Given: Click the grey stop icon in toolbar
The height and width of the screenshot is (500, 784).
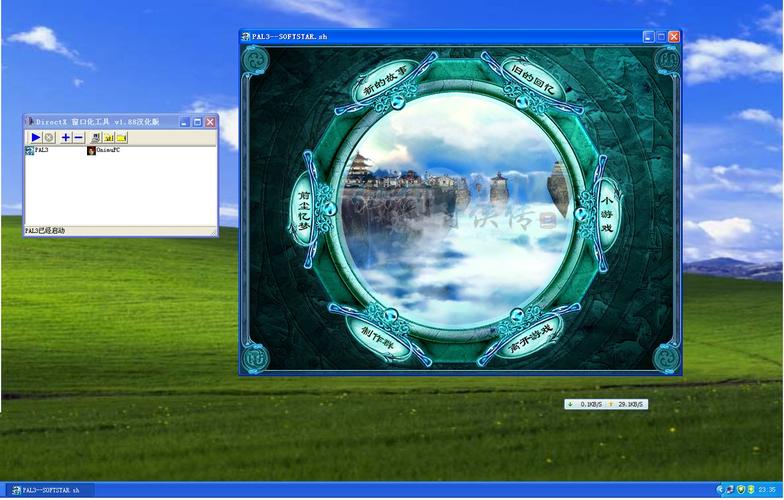Looking at the screenshot, I should tap(49, 137).
